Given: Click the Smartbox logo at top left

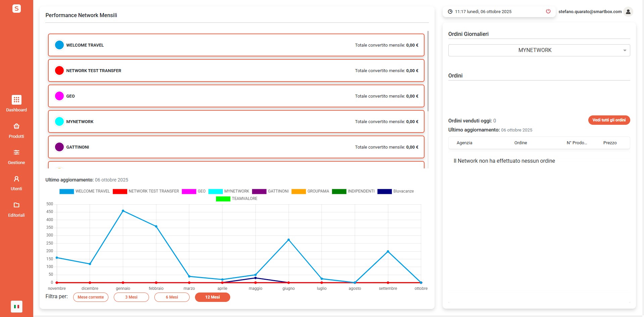Looking at the screenshot, I should [16, 8].
